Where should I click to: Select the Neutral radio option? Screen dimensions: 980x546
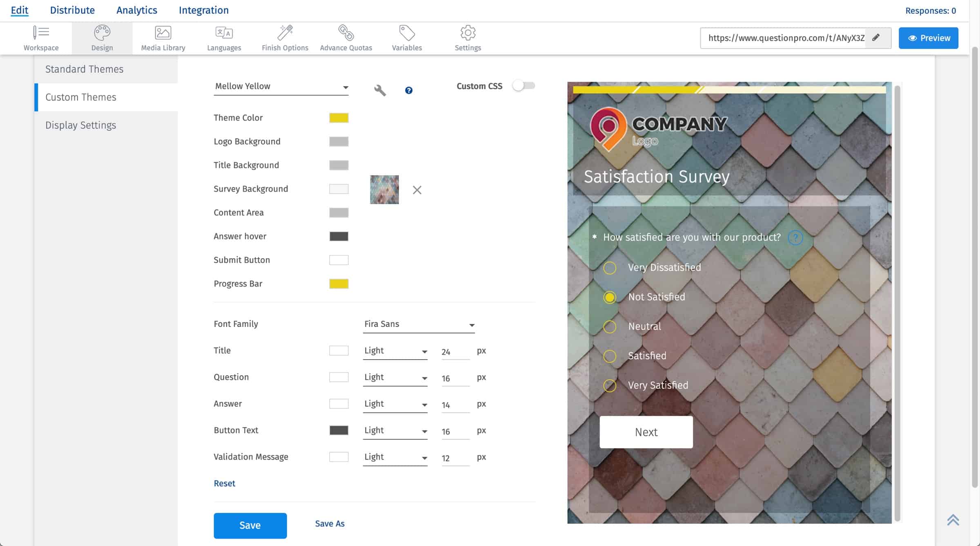pos(610,327)
